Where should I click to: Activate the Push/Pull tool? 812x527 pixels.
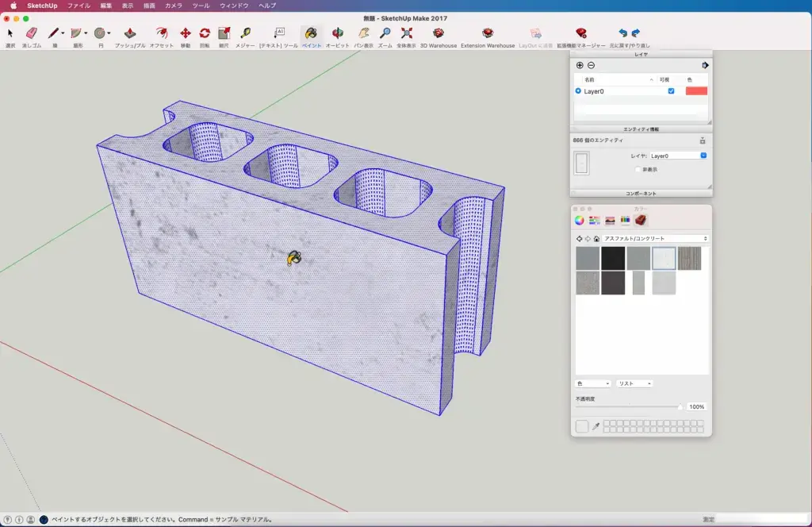(129, 33)
